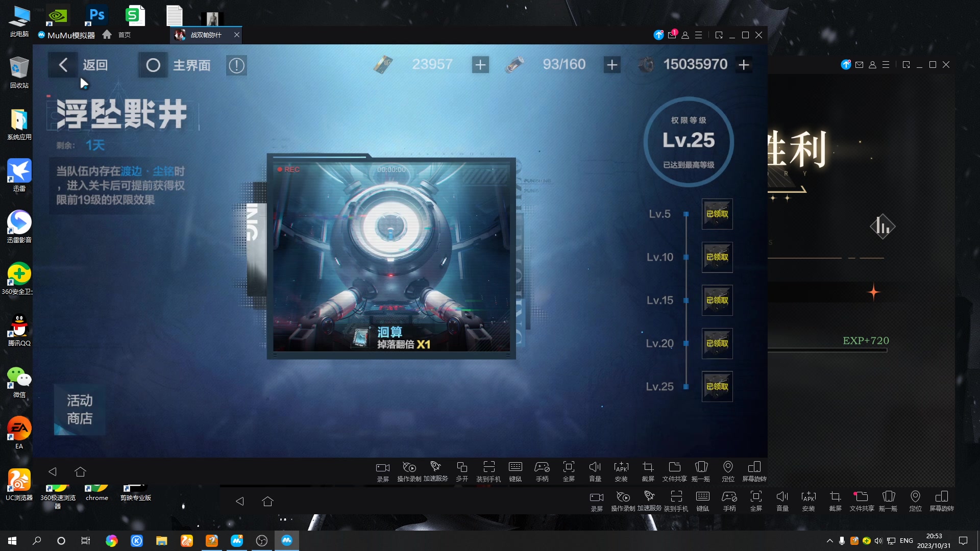Launch the multi-instance (多开) manager

coord(462,470)
